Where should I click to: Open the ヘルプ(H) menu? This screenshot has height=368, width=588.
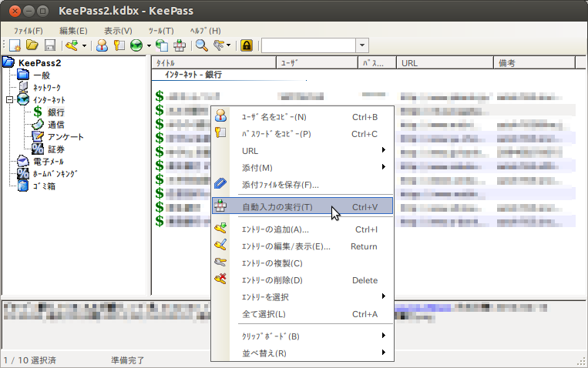click(206, 31)
